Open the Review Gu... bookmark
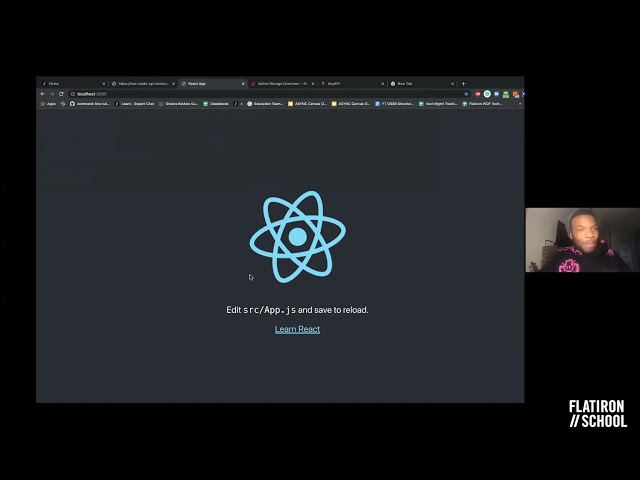The image size is (640, 480). pos(178,104)
